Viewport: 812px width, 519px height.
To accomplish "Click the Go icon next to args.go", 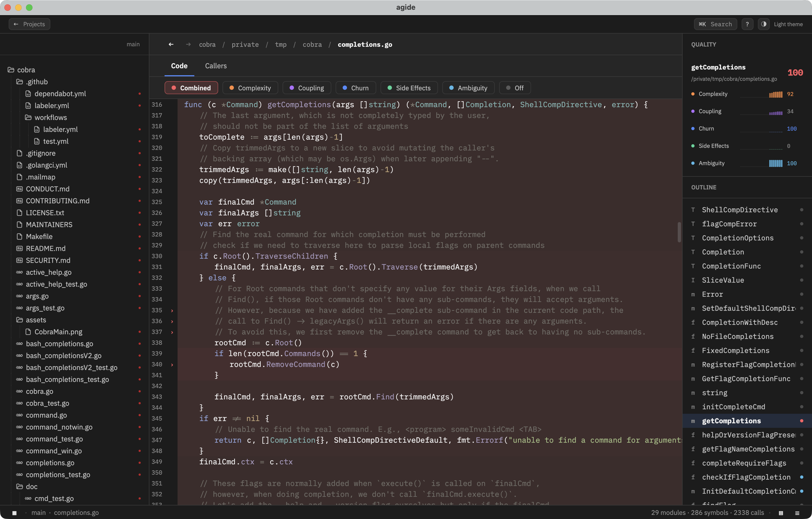I will pyautogui.click(x=19, y=296).
